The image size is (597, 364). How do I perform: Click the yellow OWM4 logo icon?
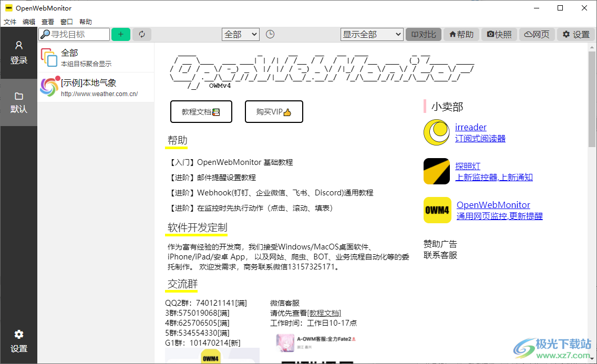tap(437, 210)
